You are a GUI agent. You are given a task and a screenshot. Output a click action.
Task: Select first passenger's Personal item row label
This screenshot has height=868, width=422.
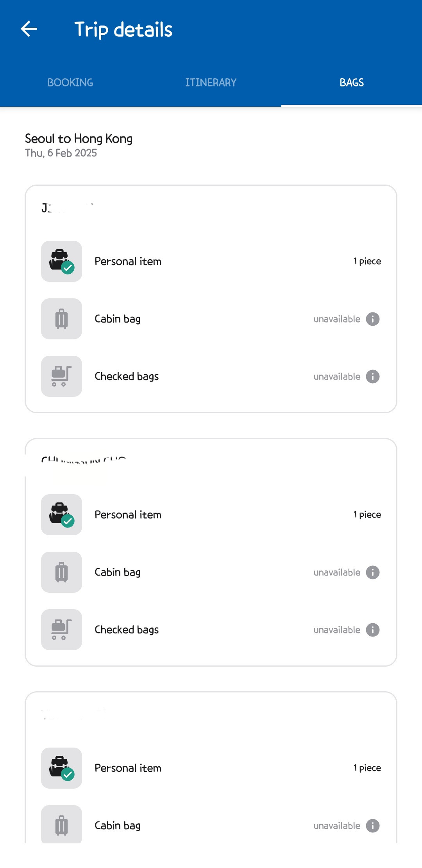click(x=128, y=261)
